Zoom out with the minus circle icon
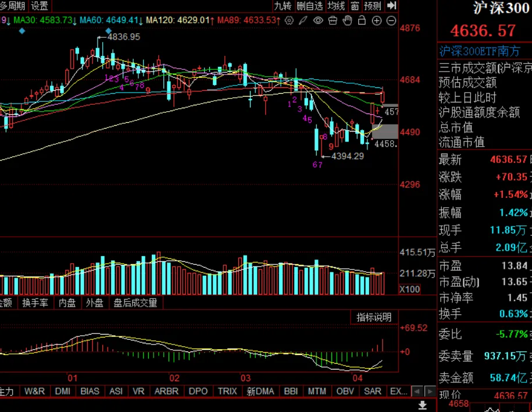Viewport: 532px width, 412px height. [x=391, y=21]
